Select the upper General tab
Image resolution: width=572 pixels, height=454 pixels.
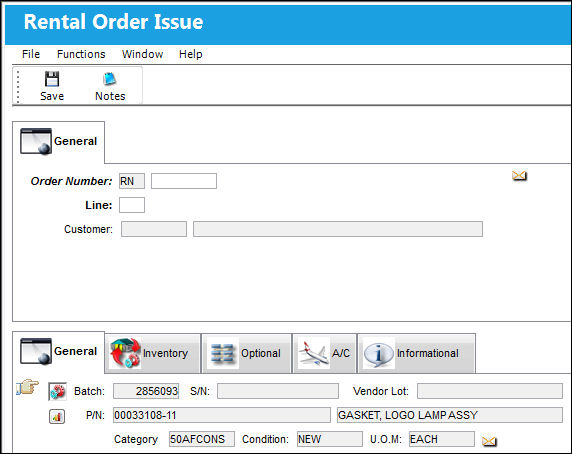click(x=59, y=142)
